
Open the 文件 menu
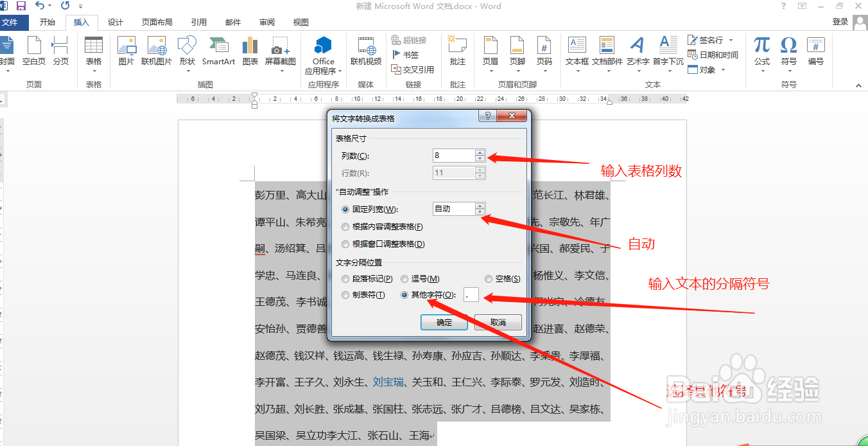coord(14,21)
